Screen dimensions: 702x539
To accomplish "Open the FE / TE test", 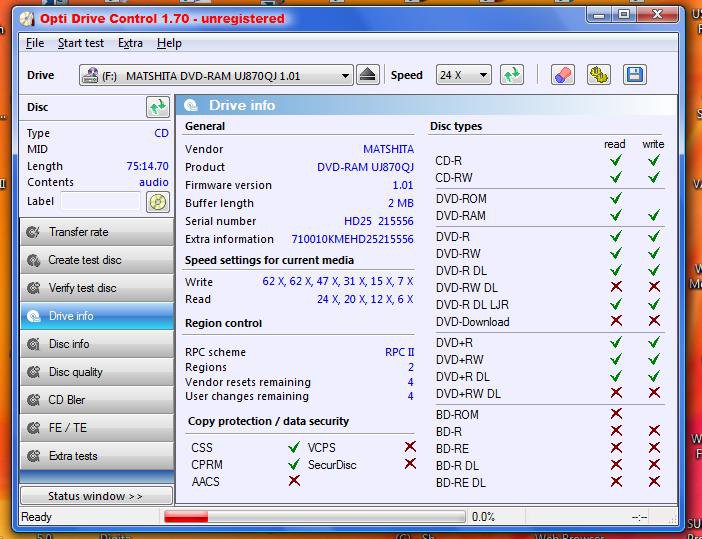I will (97, 428).
